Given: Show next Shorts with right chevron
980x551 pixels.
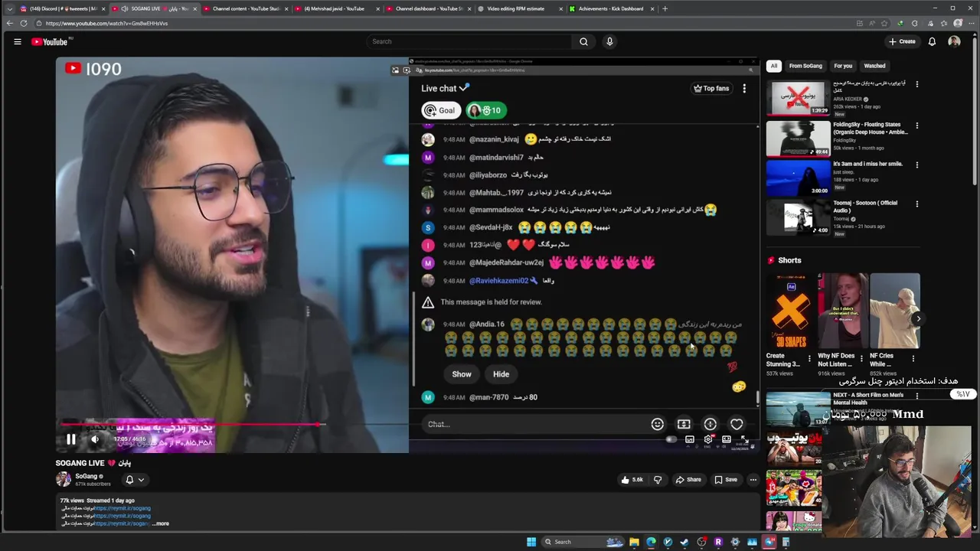Looking at the screenshot, I should click(918, 318).
